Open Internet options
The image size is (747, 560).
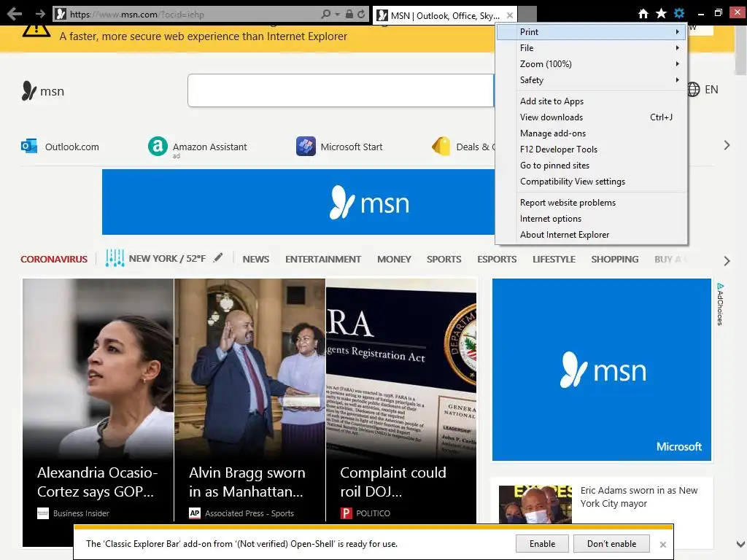pyautogui.click(x=591, y=219)
